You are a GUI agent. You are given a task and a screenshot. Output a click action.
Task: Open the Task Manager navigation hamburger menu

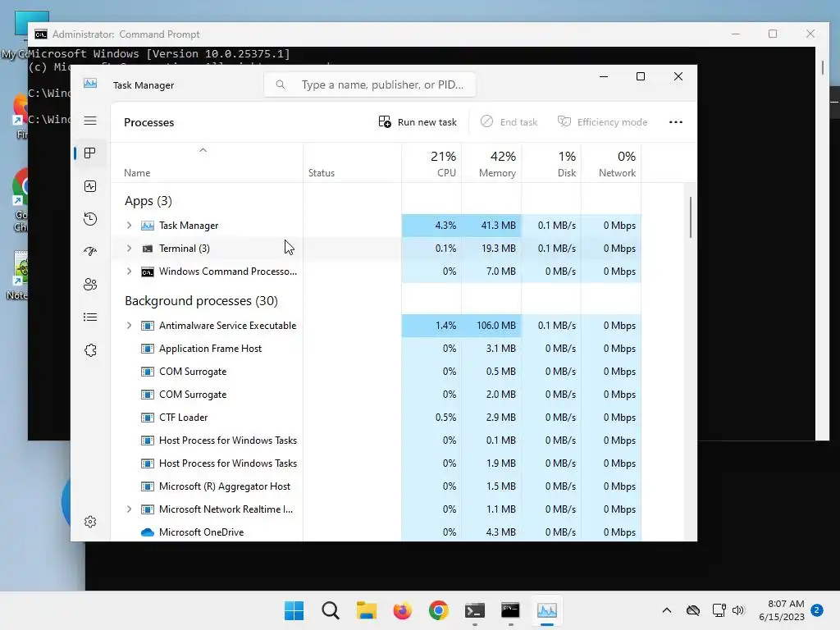[x=90, y=121]
